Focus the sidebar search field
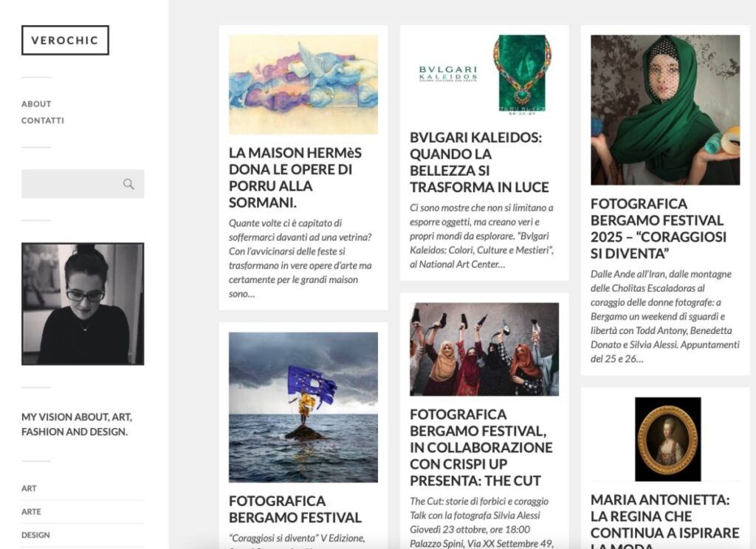Viewport: 756px width, 549px height. click(83, 184)
